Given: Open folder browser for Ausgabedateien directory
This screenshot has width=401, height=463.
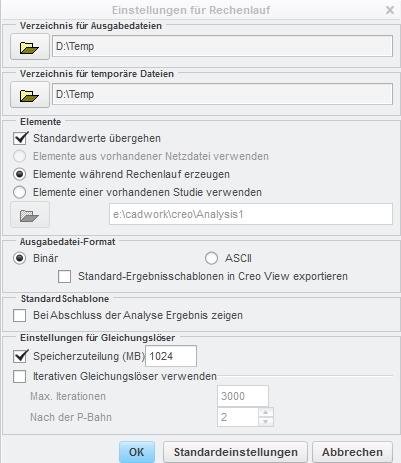Looking at the screenshot, I should [30, 47].
